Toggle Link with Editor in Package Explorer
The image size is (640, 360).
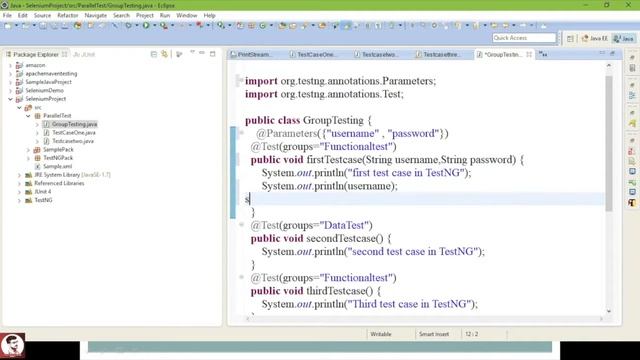[164, 54]
